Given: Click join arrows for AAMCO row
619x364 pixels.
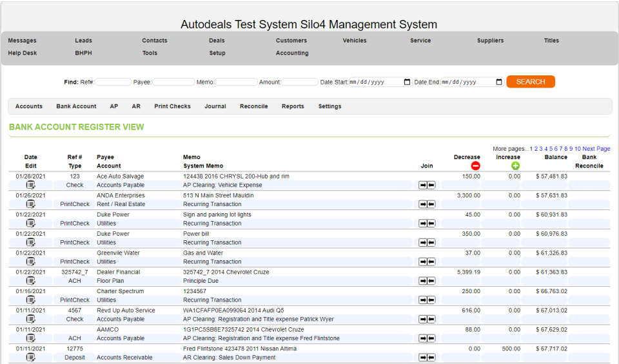Looking at the screenshot, I should click(x=427, y=338).
